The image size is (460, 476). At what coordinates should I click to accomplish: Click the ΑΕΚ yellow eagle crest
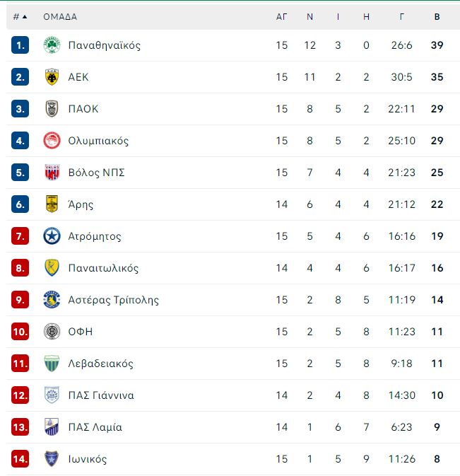click(x=52, y=77)
